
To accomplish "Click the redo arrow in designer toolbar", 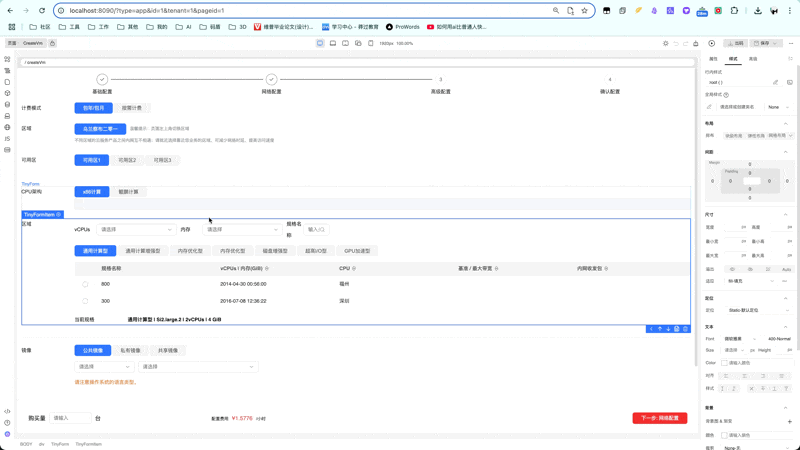I will click(685, 43).
